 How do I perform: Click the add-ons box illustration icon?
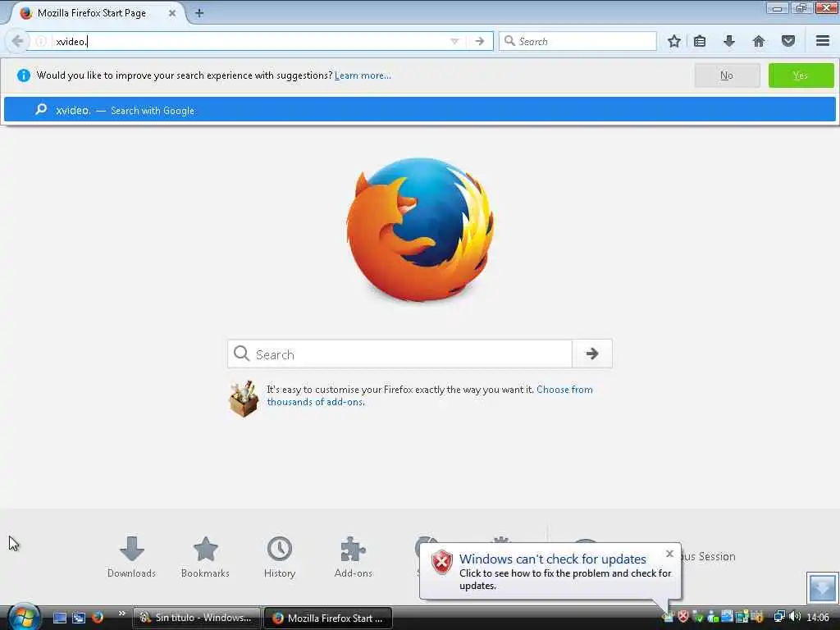tap(244, 399)
